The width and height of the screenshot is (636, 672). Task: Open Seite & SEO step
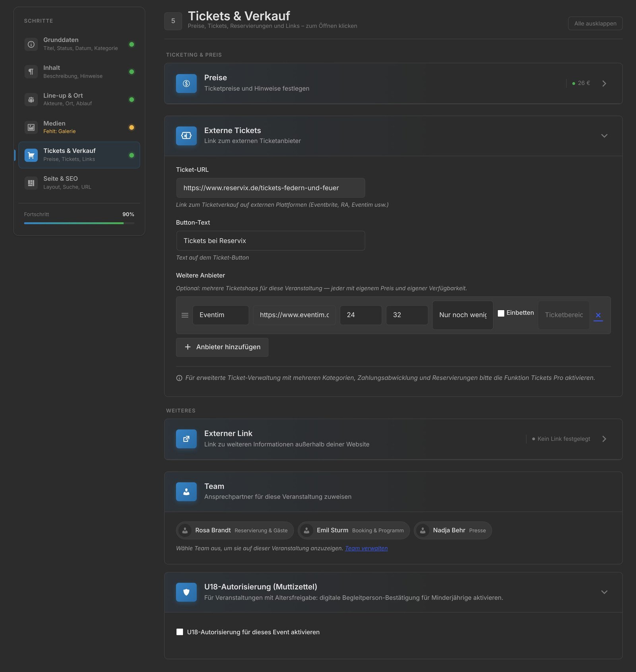coord(79,183)
